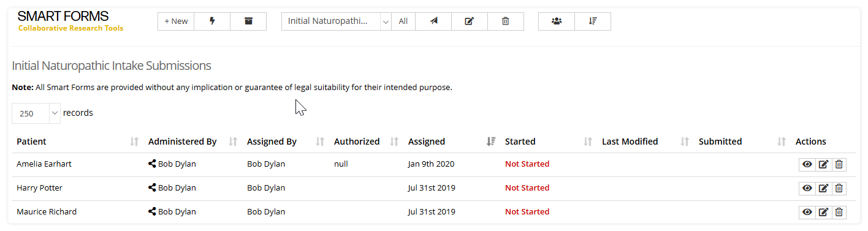View Harry Potter's submission with eye icon
The height and width of the screenshot is (231, 868).
[807, 188]
